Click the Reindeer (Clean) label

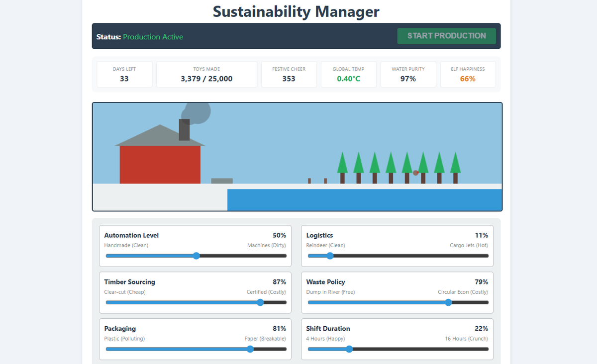click(x=325, y=246)
